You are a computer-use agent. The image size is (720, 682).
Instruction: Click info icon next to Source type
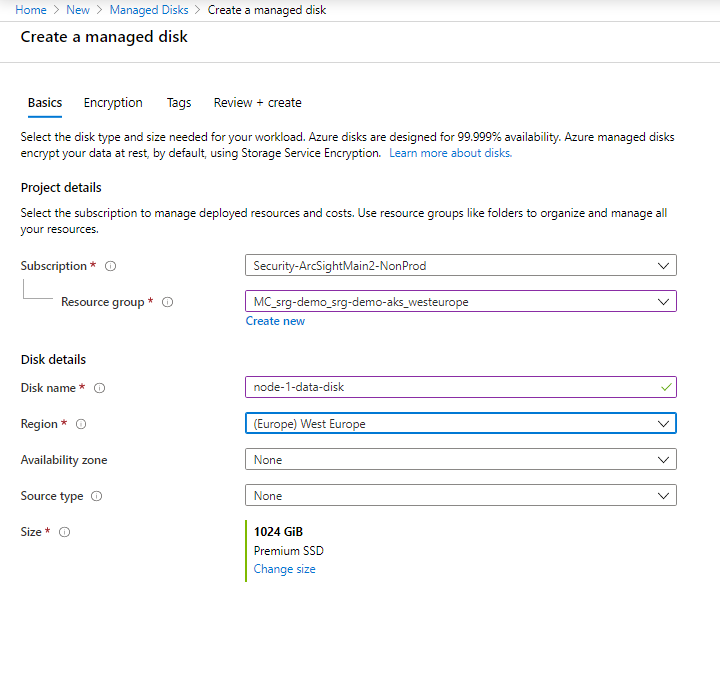(x=97, y=496)
